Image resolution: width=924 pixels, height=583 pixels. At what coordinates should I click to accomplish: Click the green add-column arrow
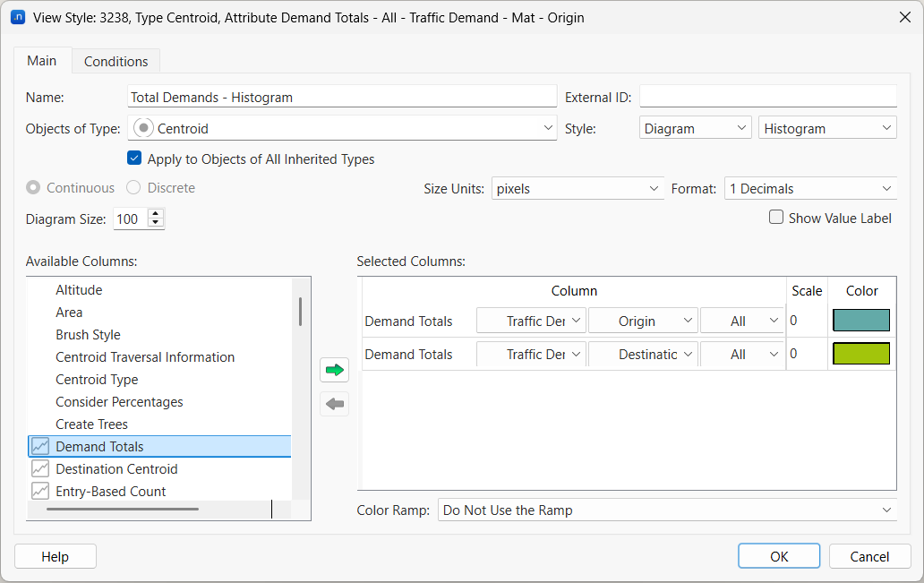pyautogui.click(x=335, y=370)
